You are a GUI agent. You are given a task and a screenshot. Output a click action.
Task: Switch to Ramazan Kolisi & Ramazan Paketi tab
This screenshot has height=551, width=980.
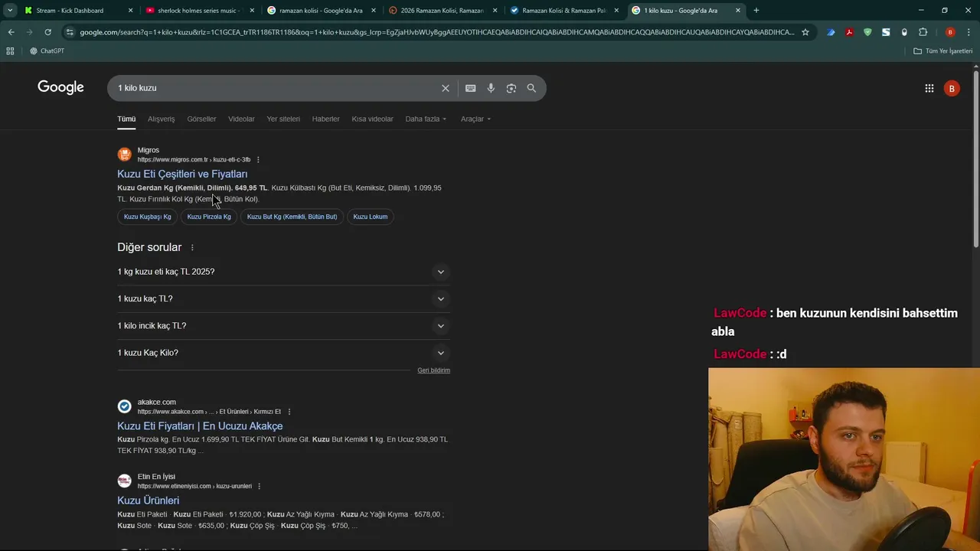(x=563, y=10)
